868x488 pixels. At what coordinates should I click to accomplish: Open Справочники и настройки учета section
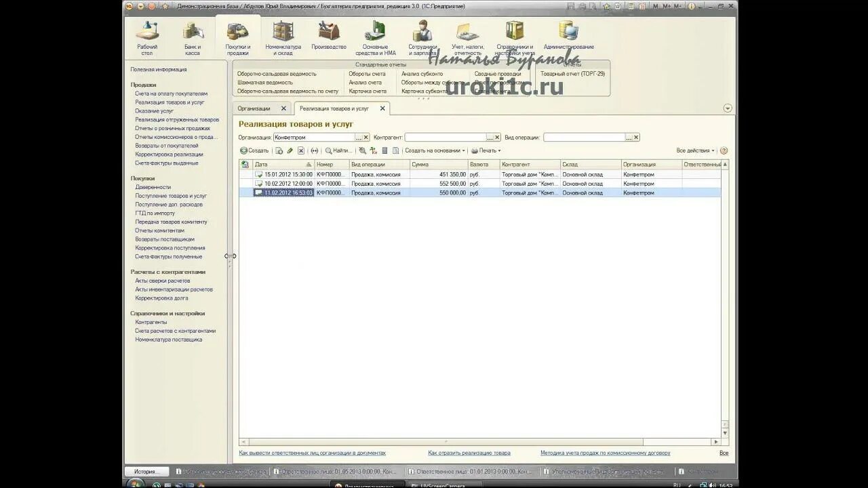515,39
